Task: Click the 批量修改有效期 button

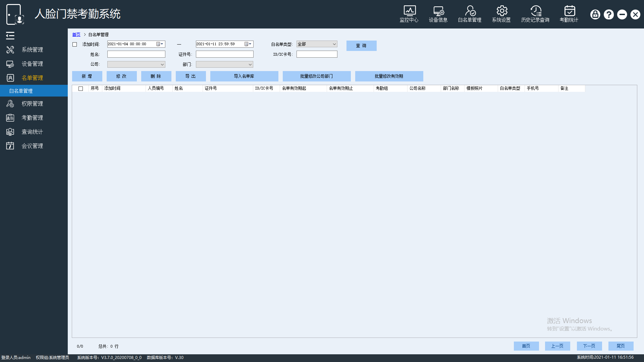Action: [389, 76]
